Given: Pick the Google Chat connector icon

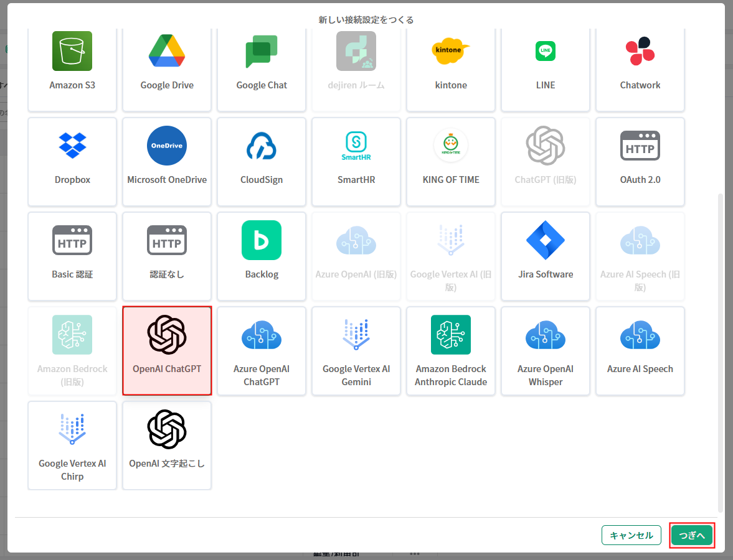Looking at the screenshot, I should (262, 51).
